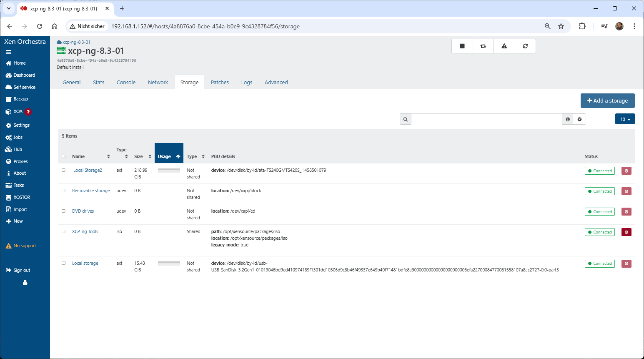Click the usage bar for Local Storage2
This screenshot has width=644, height=359.
tap(169, 171)
